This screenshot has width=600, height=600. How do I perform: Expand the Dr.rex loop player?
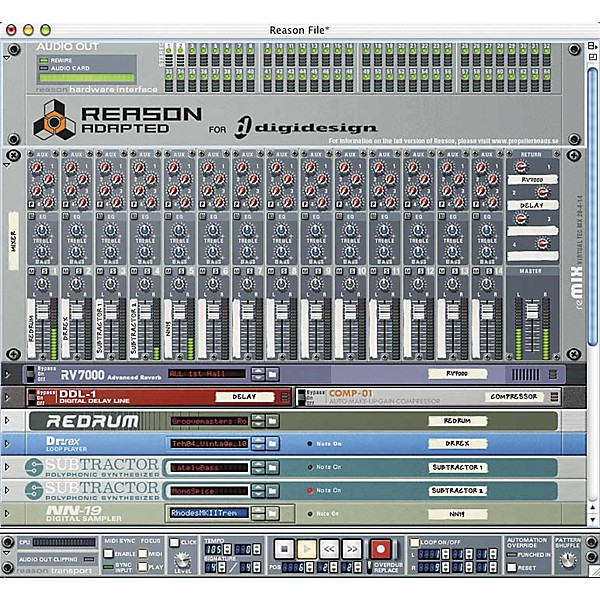[x=7, y=444]
